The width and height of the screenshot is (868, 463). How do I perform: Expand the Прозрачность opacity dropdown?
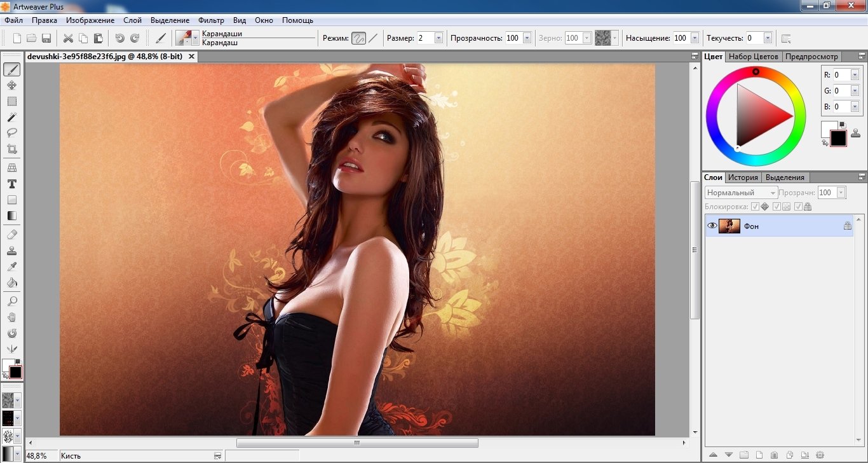tap(527, 38)
